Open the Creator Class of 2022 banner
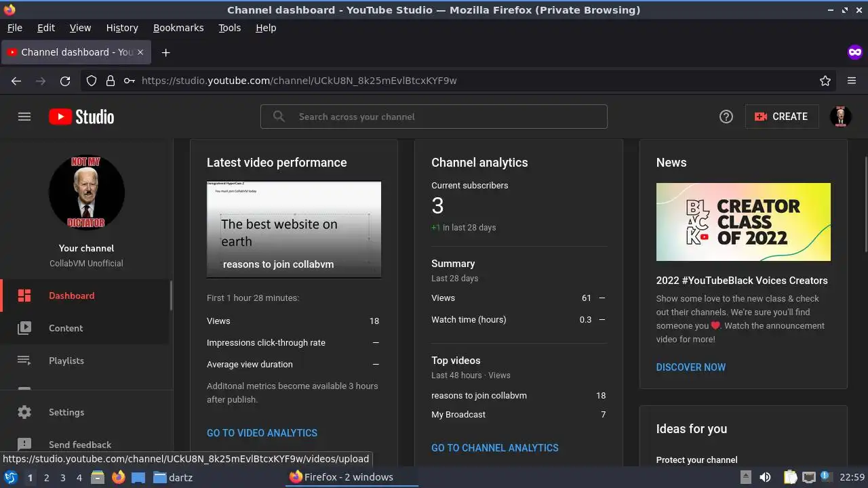The width and height of the screenshot is (868, 488). [x=743, y=222]
